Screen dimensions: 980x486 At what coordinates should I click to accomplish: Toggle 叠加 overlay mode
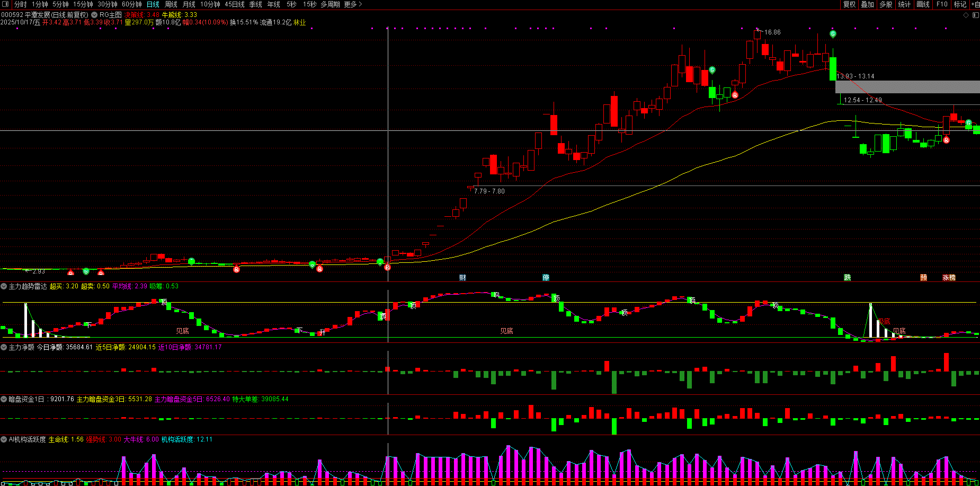point(867,4)
